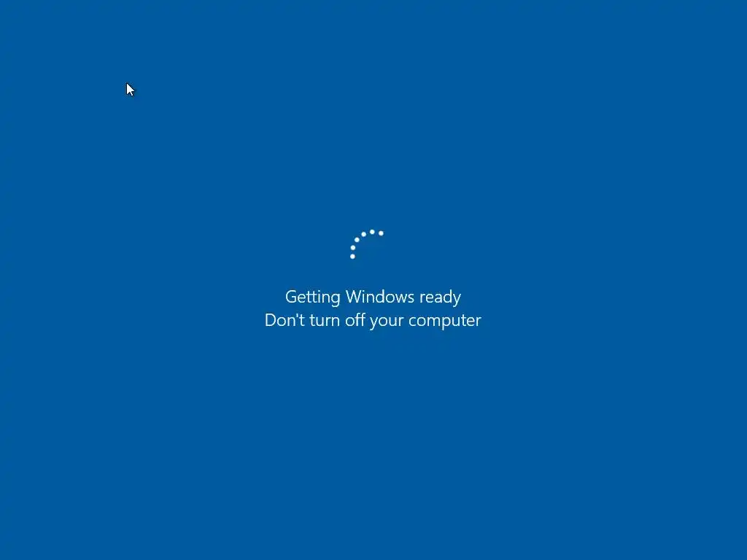Image resolution: width=747 pixels, height=560 pixels.
Task: Click the rightmost dot of the spinner
Action: (x=381, y=233)
